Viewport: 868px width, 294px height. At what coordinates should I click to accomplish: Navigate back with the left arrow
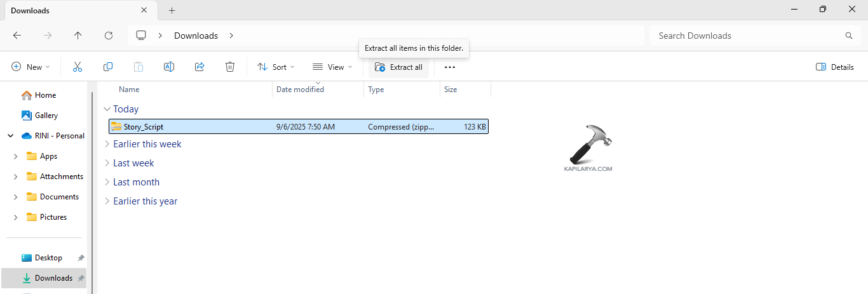tap(17, 36)
